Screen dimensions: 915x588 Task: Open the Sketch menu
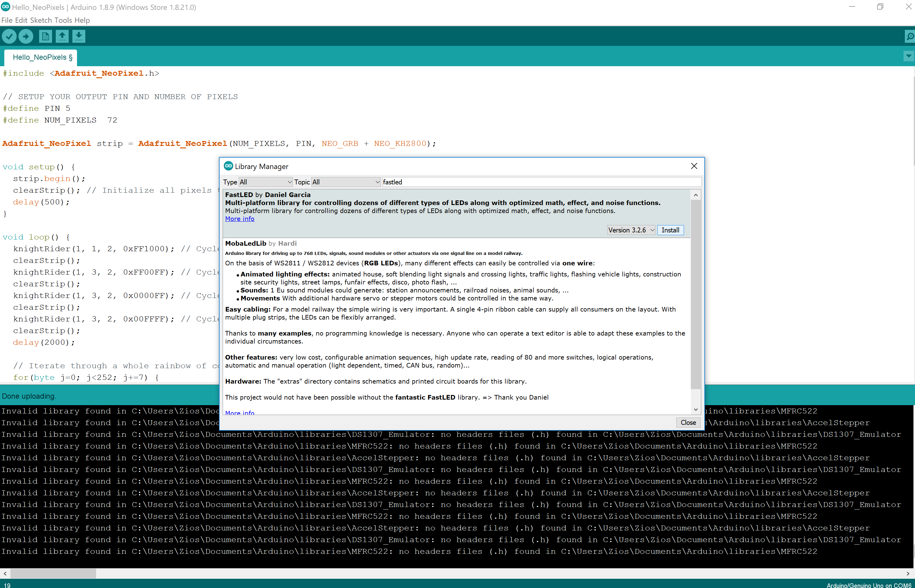pyautogui.click(x=41, y=20)
